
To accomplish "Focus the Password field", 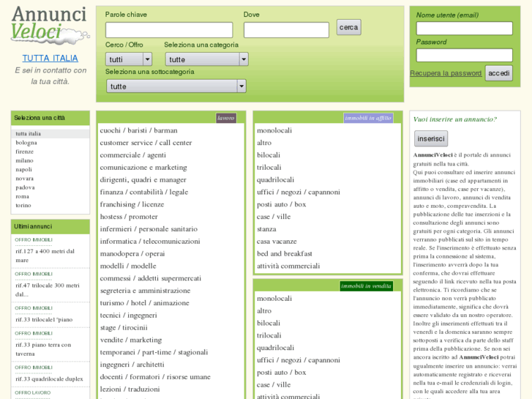I will click(464, 55).
